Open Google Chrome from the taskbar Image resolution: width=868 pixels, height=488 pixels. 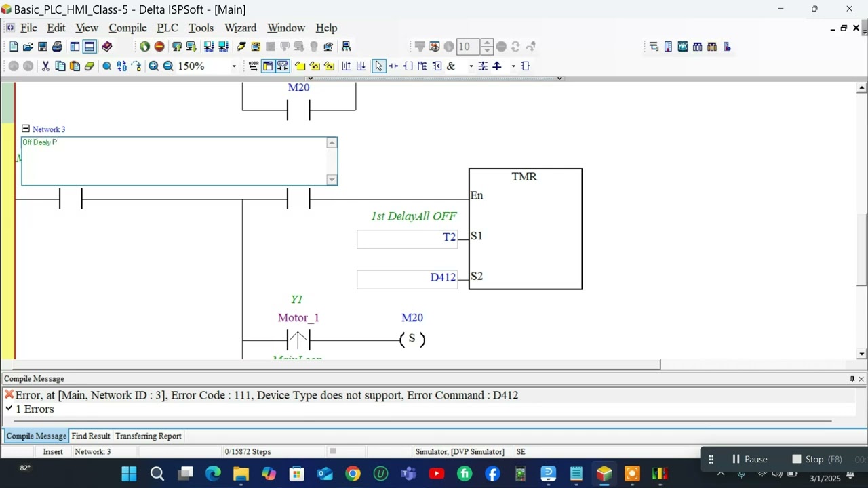pyautogui.click(x=353, y=474)
